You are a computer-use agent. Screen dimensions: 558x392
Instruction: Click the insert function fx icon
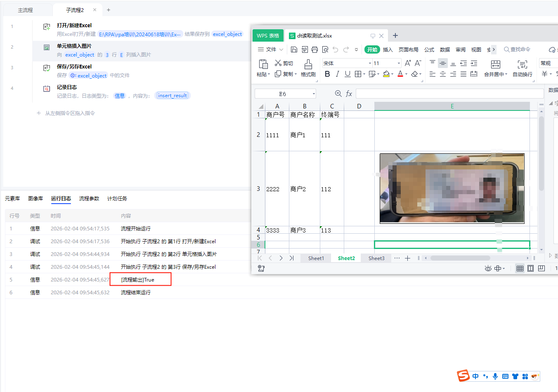[x=349, y=94]
